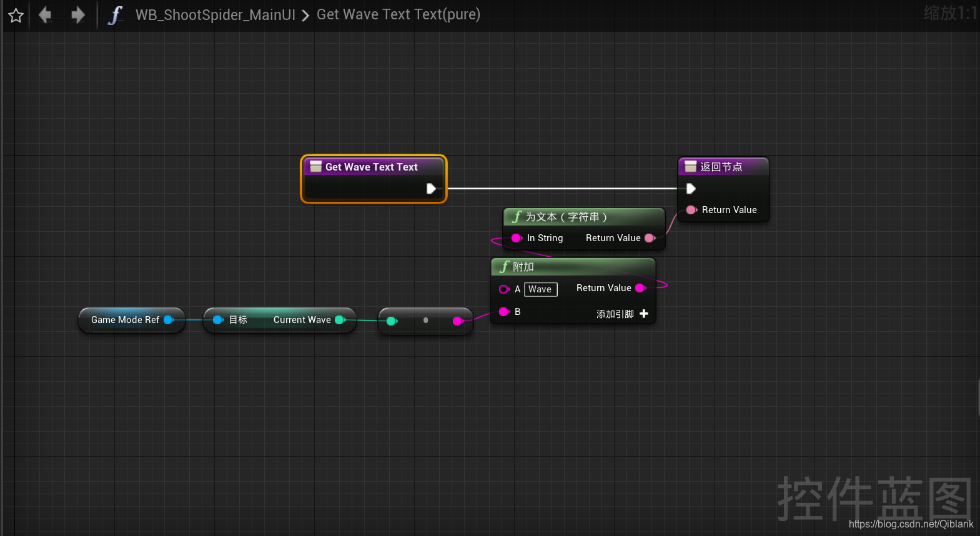Screen dimensions: 980x536
Task: Select the Current Wave label
Action: tap(302, 320)
